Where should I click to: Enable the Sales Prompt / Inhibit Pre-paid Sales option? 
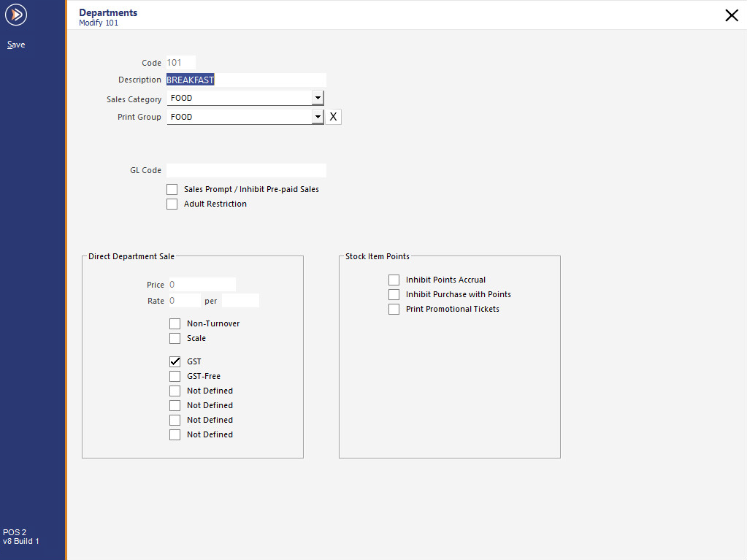pyautogui.click(x=172, y=189)
